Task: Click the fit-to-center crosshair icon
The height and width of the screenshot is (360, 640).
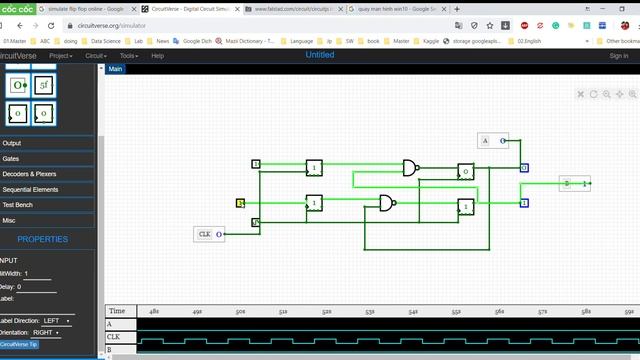Action: click(x=620, y=94)
